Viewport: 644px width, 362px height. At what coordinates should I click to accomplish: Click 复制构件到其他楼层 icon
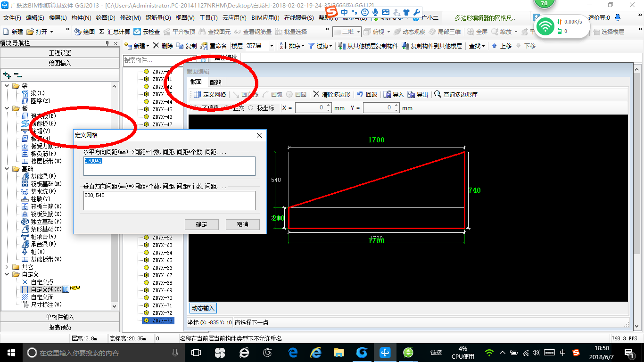pyautogui.click(x=405, y=46)
